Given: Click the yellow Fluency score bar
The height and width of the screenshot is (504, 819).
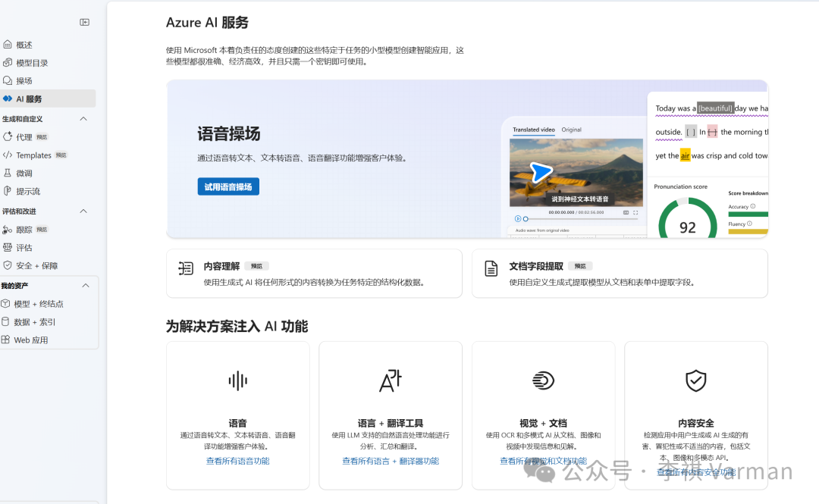Looking at the screenshot, I should pyautogui.click(x=748, y=231).
